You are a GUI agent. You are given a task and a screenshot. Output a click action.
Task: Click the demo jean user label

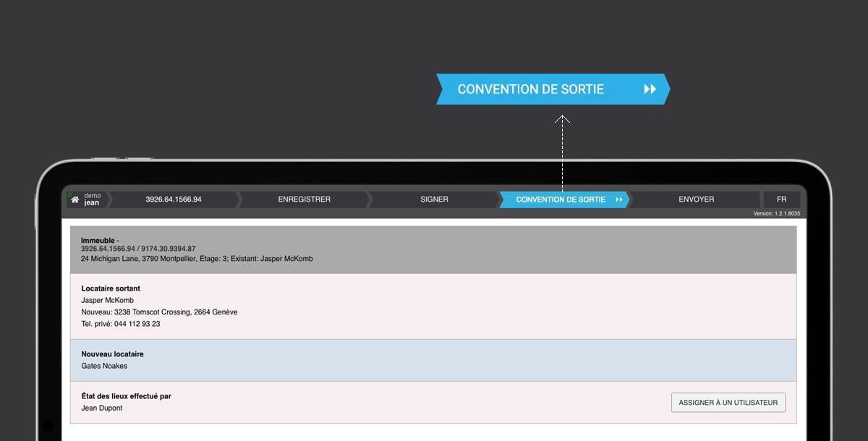click(92, 200)
